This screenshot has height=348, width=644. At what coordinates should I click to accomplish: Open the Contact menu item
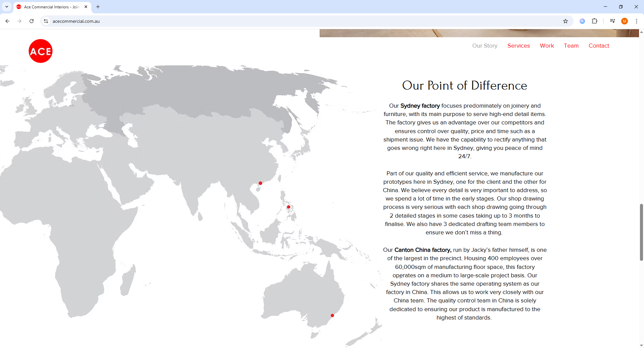pos(599,46)
